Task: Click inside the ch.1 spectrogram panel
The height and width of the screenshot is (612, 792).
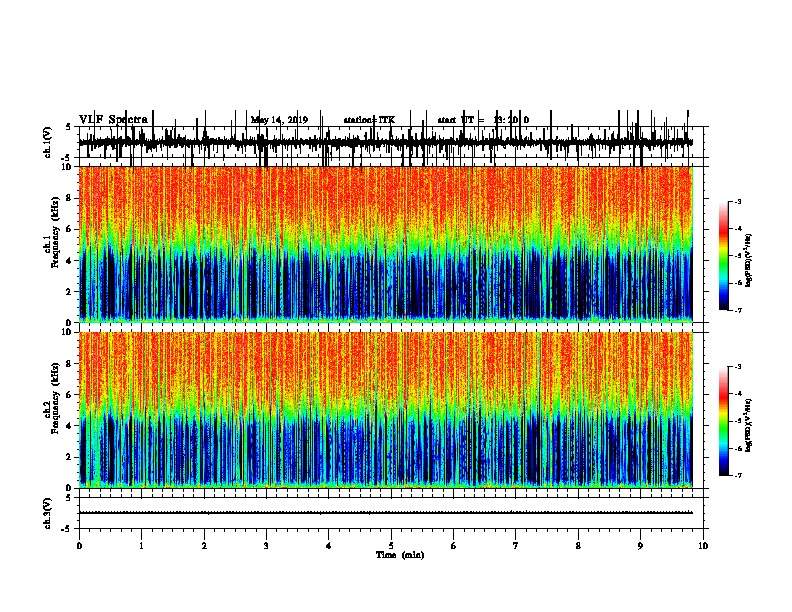Action: coord(385,244)
